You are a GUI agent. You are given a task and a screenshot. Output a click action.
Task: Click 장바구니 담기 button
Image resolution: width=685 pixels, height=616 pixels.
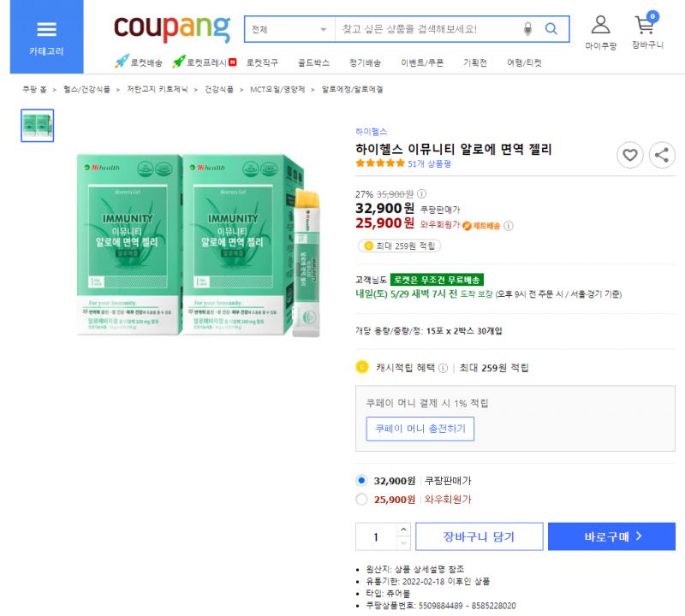(479, 536)
